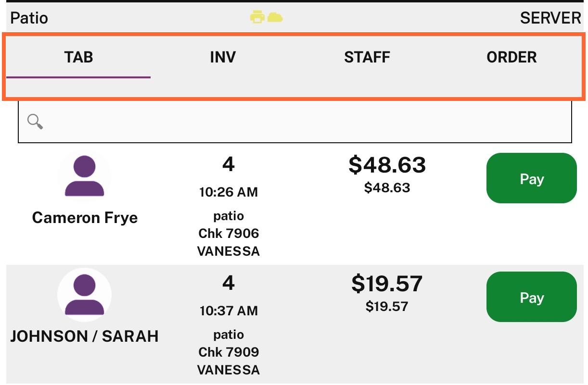This screenshot has height=385, width=588.
Task: Open the INV tab
Action: coord(223,57)
